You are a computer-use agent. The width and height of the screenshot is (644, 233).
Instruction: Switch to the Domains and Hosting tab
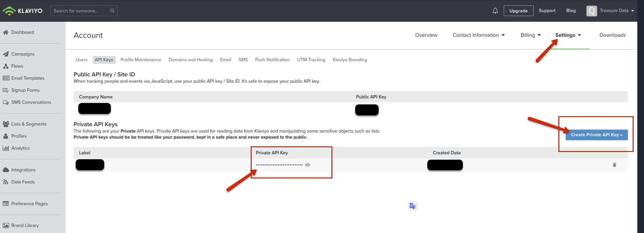tap(190, 60)
